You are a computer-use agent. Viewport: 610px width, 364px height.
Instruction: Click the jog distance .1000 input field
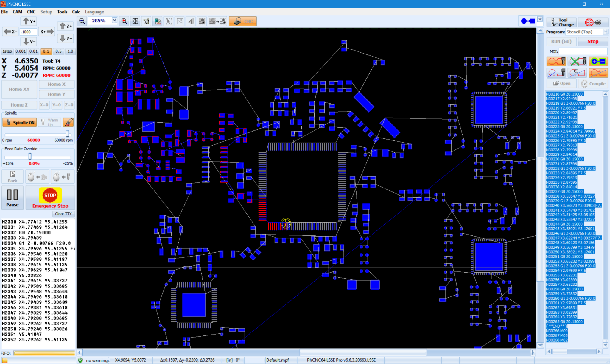(29, 32)
